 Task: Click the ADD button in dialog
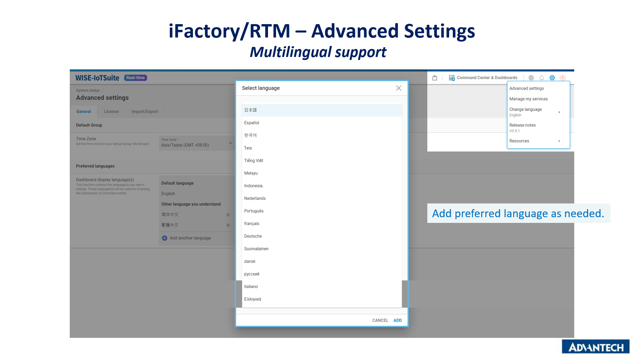pos(397,320)
